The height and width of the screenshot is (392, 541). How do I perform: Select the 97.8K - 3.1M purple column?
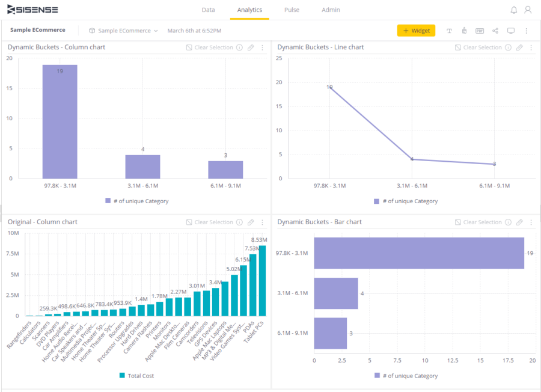coord(60,121)
